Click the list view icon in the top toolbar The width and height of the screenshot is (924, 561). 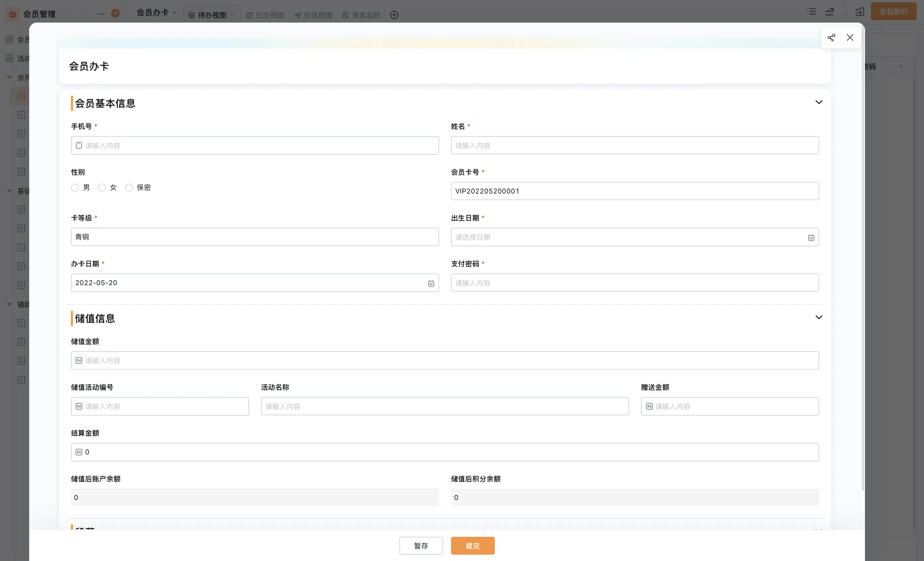pyautogui.click(x=812, y=12)
